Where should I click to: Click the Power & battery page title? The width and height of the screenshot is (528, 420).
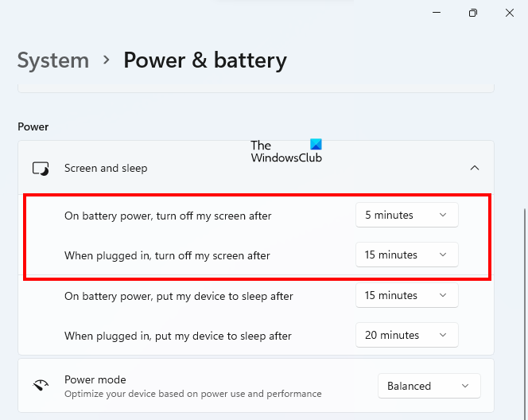pyautogui.click(x=204, y=60)
